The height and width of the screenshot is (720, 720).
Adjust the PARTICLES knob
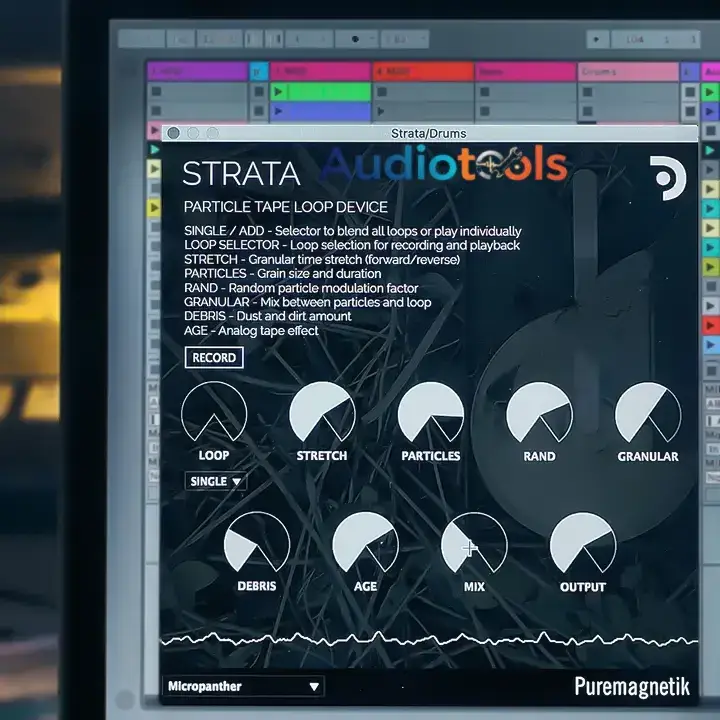coord(431,412)
